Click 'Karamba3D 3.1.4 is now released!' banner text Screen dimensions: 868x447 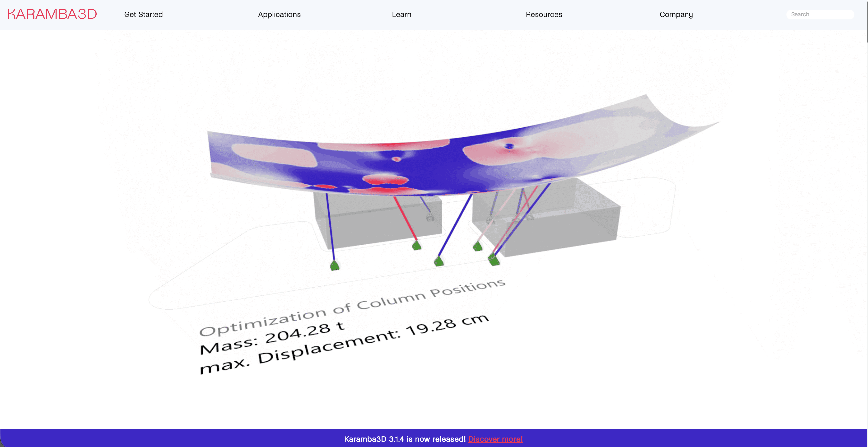coord(404,439)
